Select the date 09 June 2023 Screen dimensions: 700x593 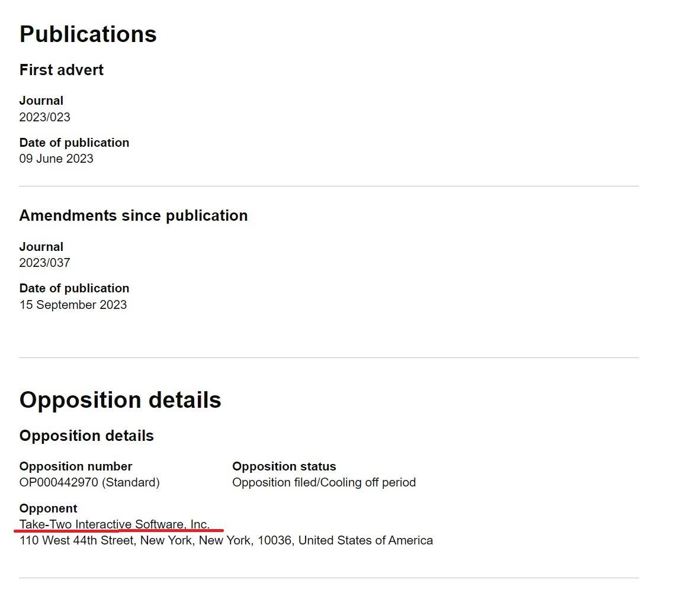pyautogui.click(x=56, y=159)
